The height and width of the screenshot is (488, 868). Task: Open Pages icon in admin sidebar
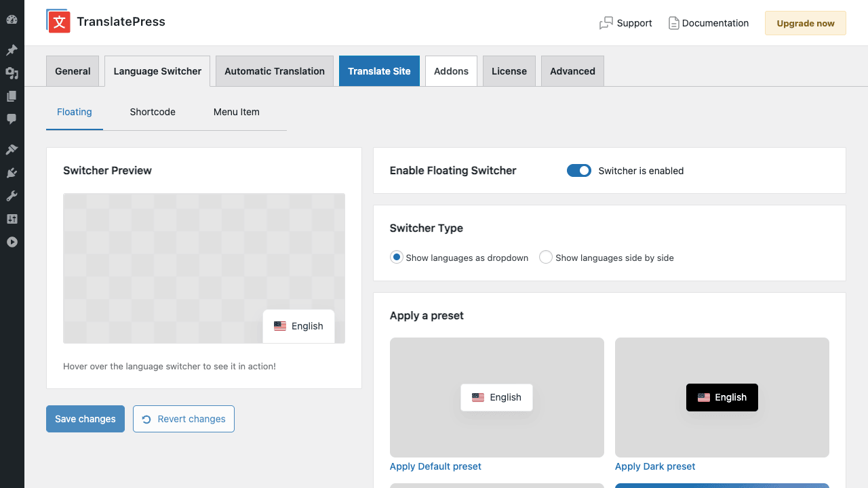(x=12, y=96)
